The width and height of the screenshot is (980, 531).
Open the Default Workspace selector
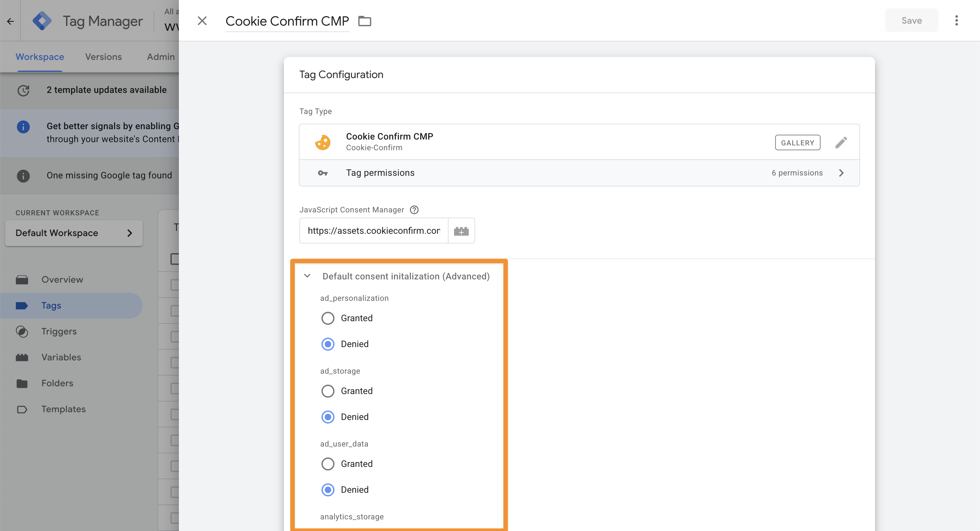point(74,233)
